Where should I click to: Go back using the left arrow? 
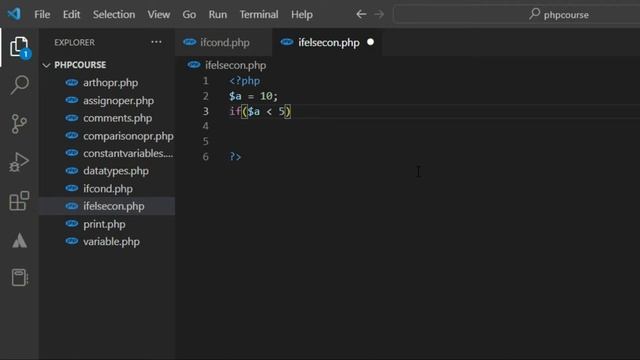pyautogui.click(x=361, y=14)
